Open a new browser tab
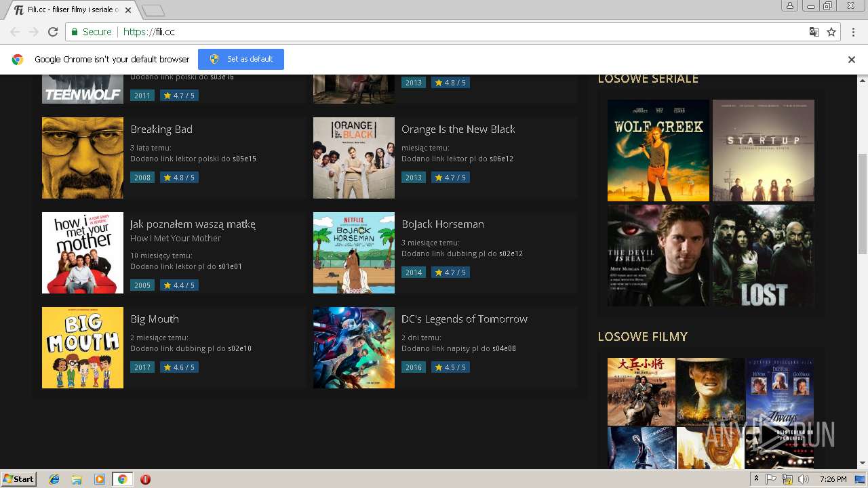The width and height of the screenshot is (868, 488). (153, 10)
